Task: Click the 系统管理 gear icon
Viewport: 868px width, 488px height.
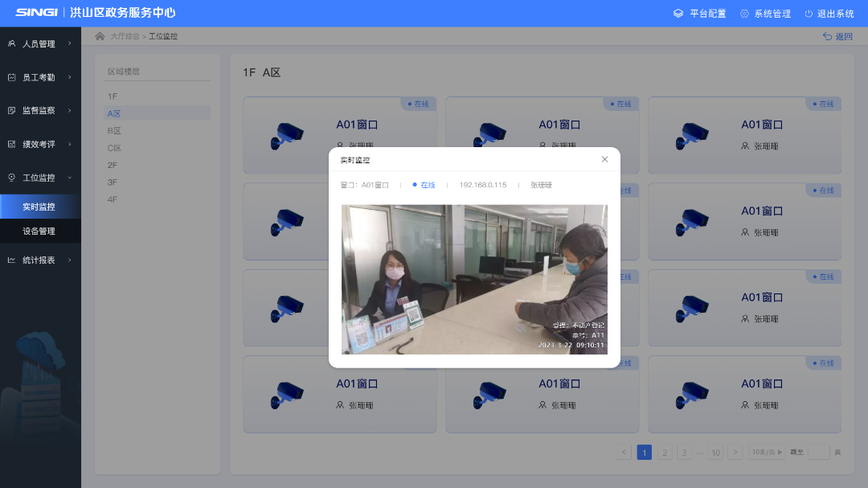Action: coord(744,14)
